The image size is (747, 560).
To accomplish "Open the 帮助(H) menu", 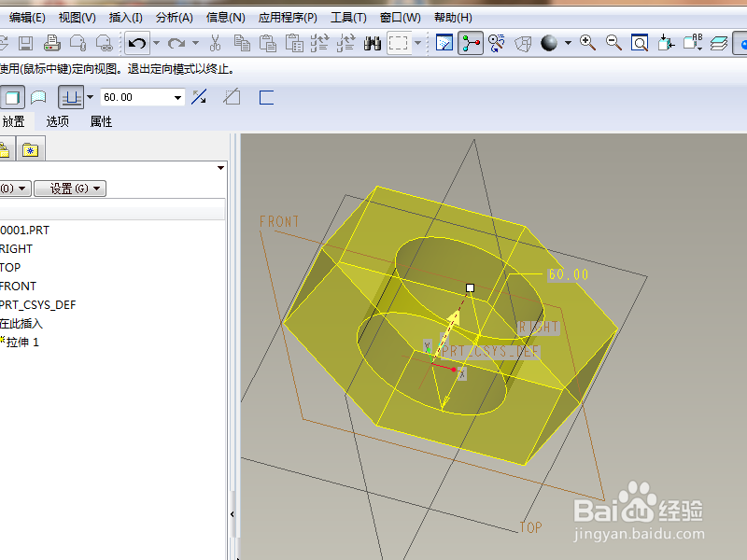I will click(x=453, y=18).
